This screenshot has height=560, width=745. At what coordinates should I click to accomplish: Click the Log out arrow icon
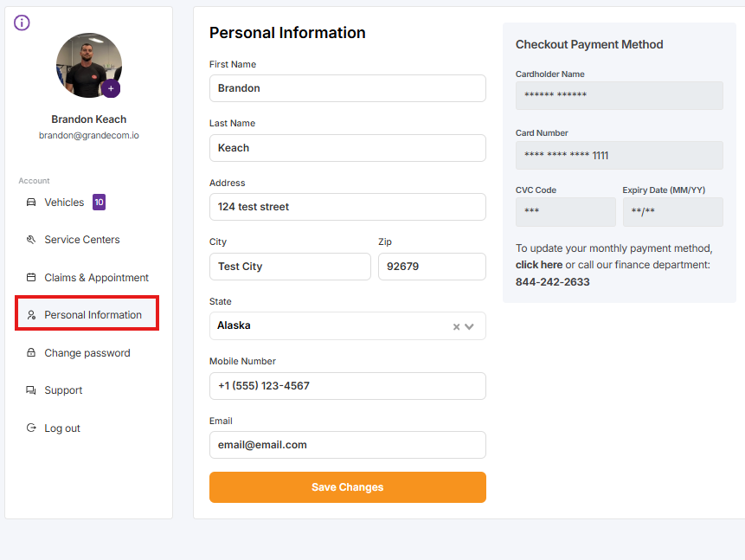click(x=31, y=428)
